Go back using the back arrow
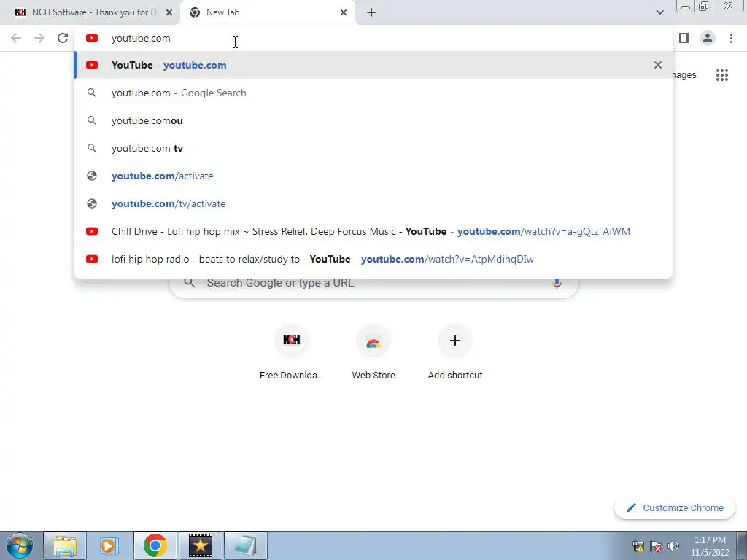 pos(16,38)
